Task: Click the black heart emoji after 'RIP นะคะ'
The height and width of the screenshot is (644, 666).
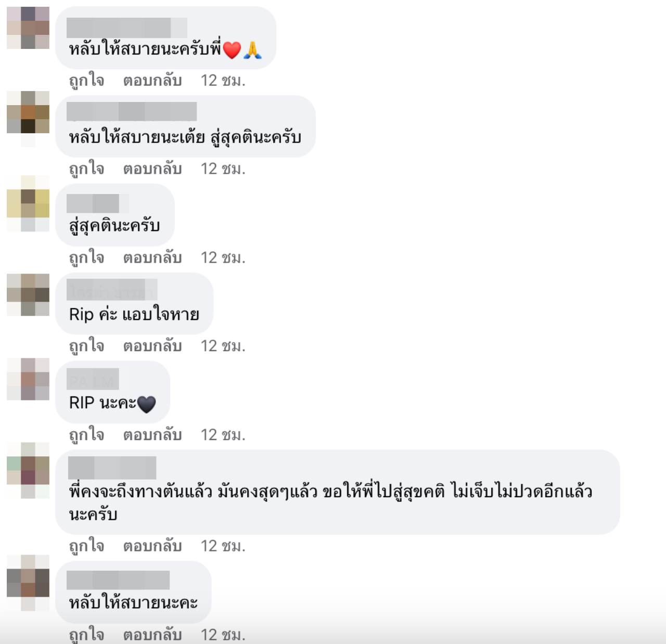Action: 147,404
